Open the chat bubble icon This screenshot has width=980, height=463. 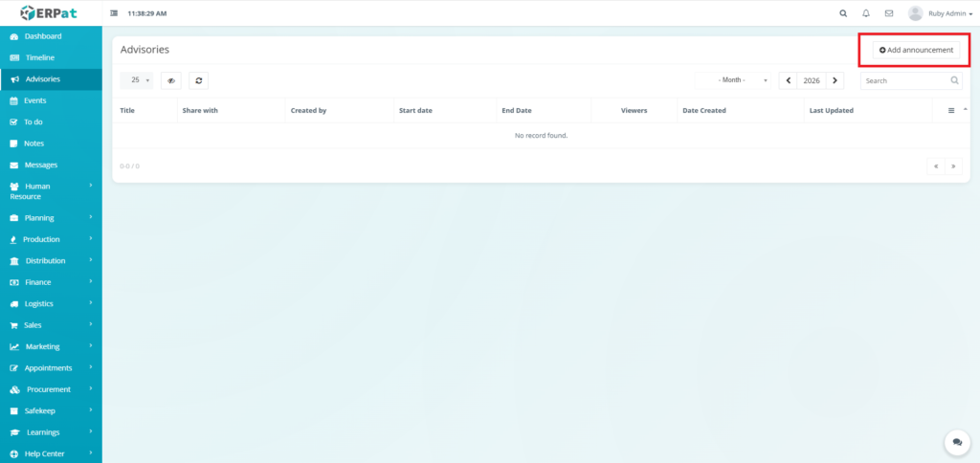click(x=956, y=442)
